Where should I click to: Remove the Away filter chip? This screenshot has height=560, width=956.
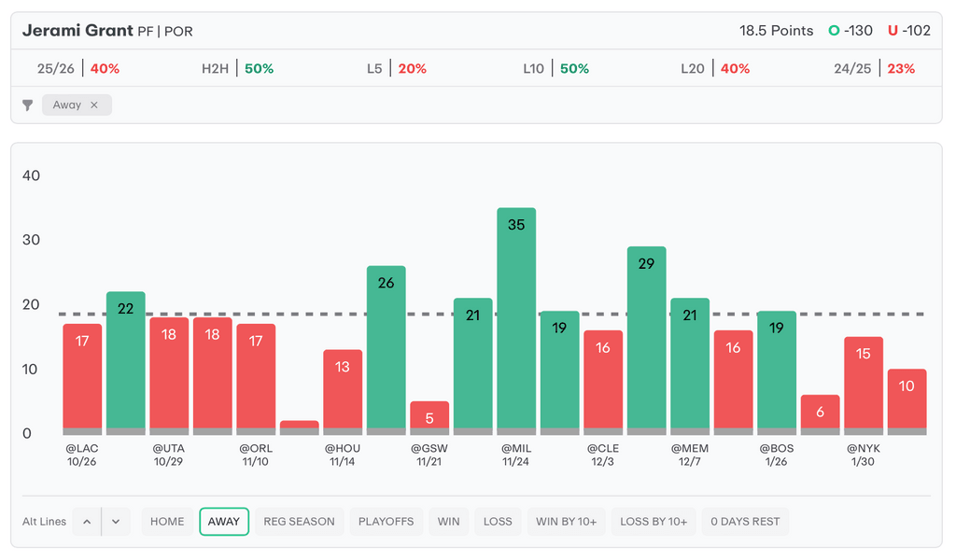[x=94, y=105]
